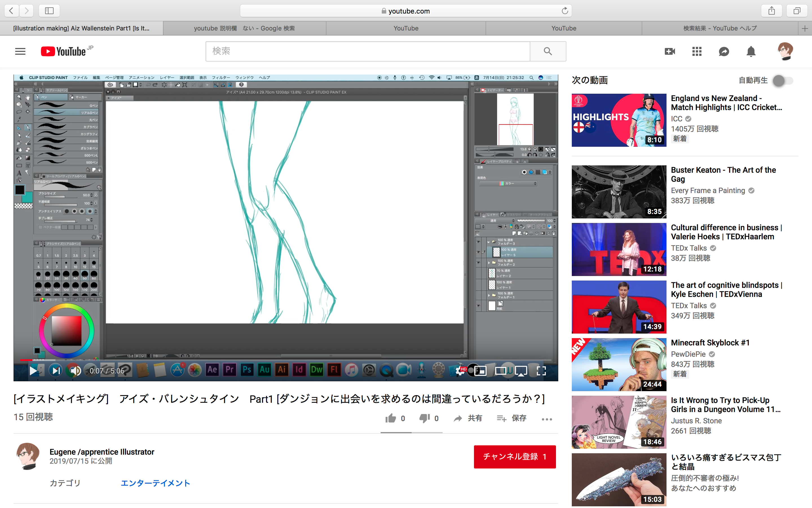Image resolution: width=812 pixels, height=508 pixels.
Task: Open the Cultural difference in business thumbnail
Action: 619,250
